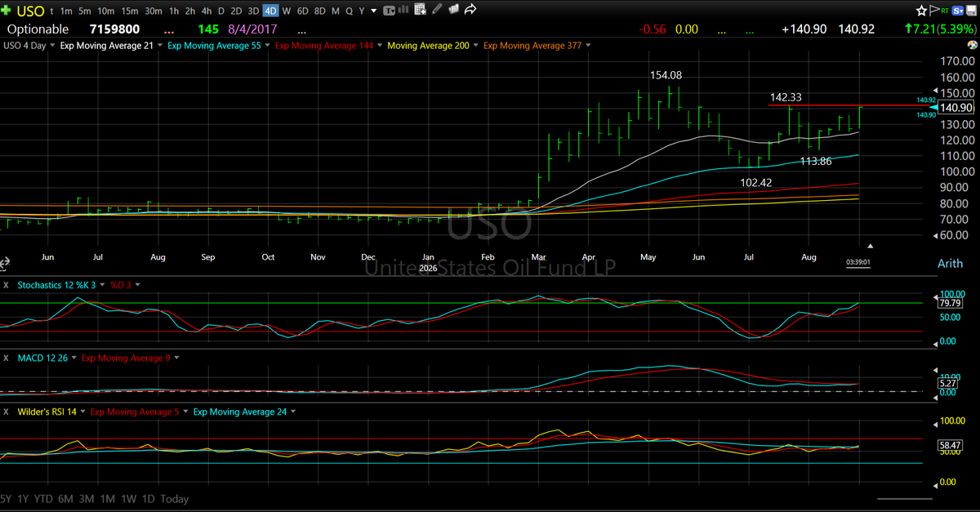
Task: Click the 03:39:01 countdown timer label
Action: point(857,262)
